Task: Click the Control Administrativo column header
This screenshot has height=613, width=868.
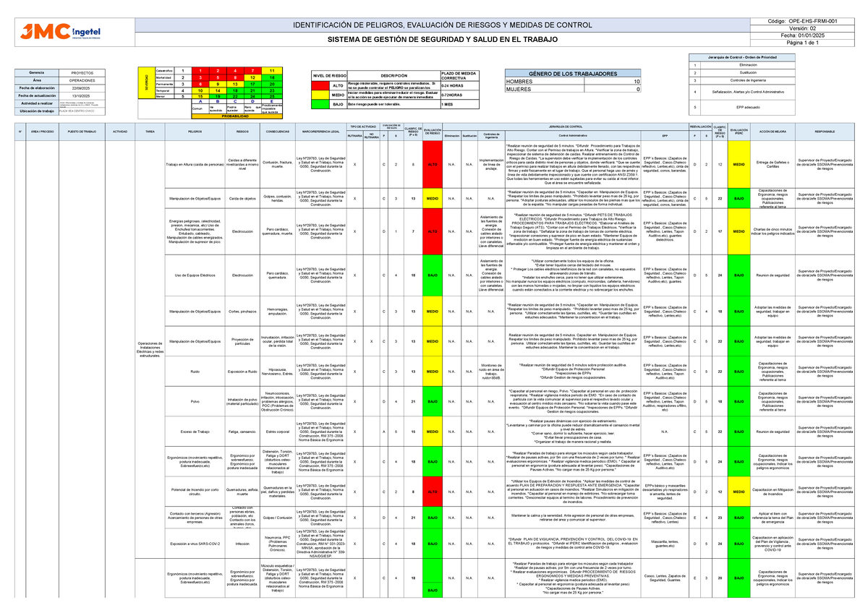Action: click(x=573, y=135)
